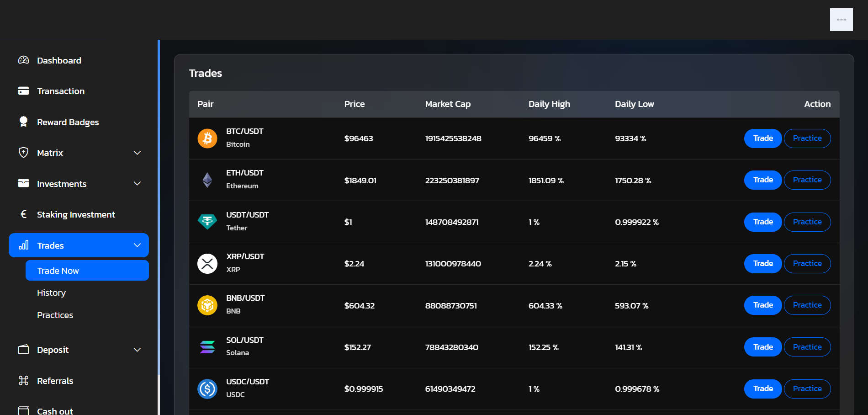Click the USDC coin icon
868x415 pixels.
click(x=207, y=389)
